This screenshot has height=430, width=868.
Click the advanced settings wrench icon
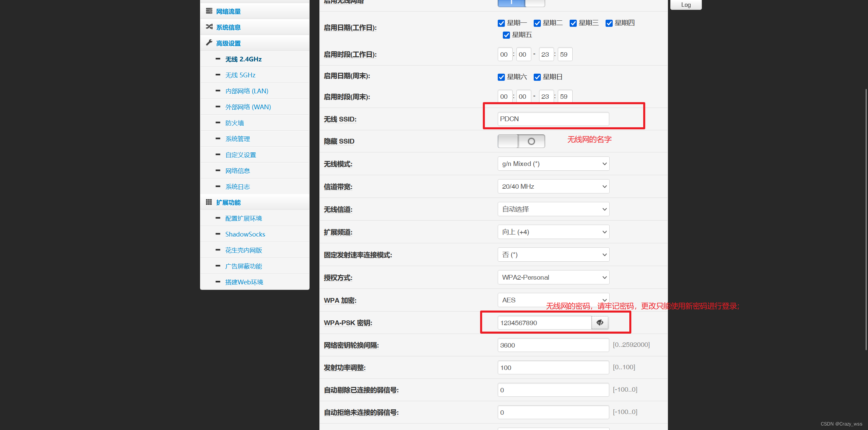[209, 43]
